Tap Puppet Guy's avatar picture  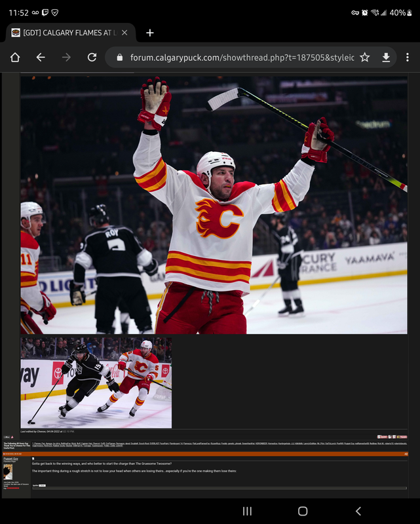(x=8, y=472)
